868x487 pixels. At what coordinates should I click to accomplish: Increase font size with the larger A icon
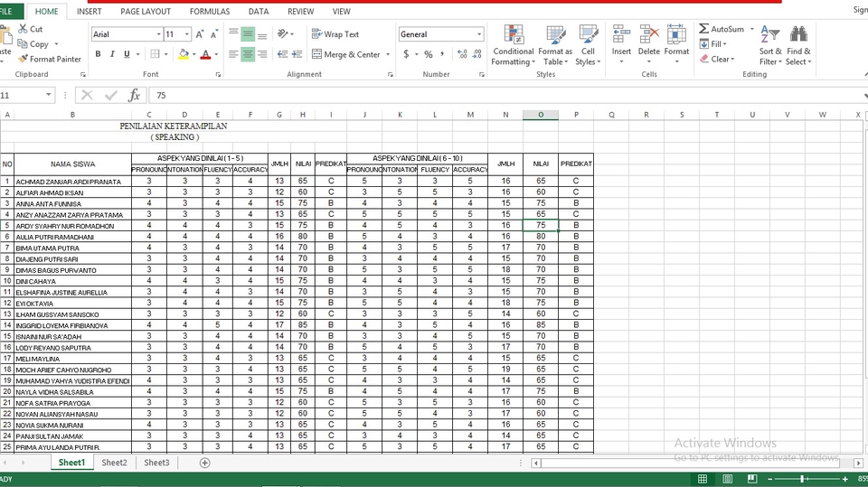(x=201, y=34)
